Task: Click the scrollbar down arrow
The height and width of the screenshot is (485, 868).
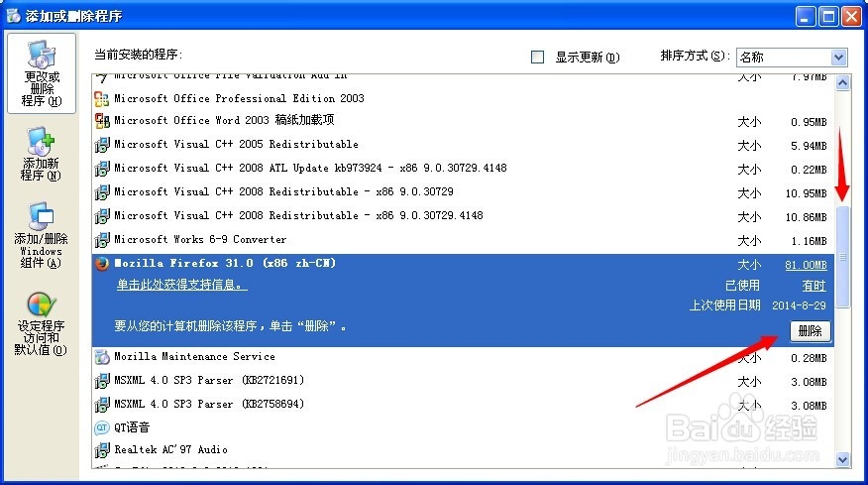Action: pos(842,459)
